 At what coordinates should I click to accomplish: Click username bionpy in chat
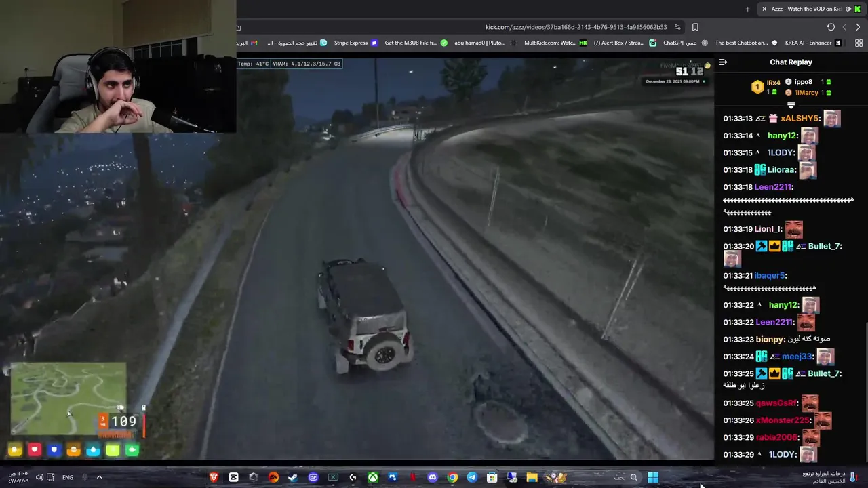(770, 339)
